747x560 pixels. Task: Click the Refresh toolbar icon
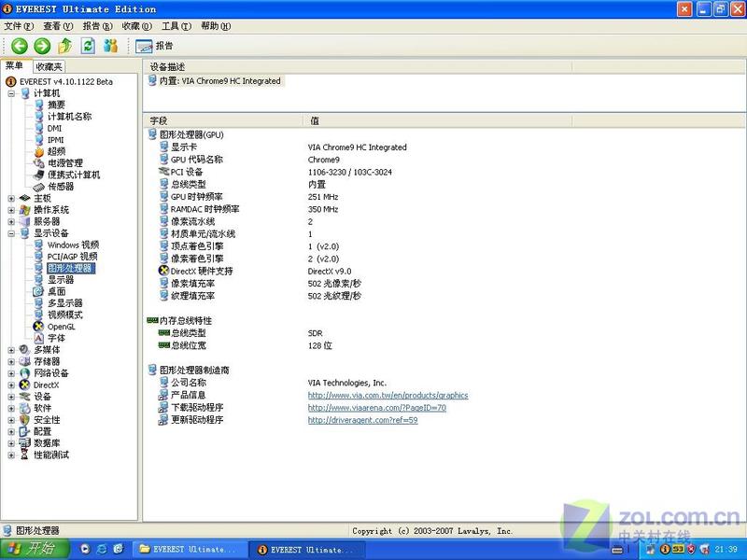pyautogui.click(x=88, y=46)
